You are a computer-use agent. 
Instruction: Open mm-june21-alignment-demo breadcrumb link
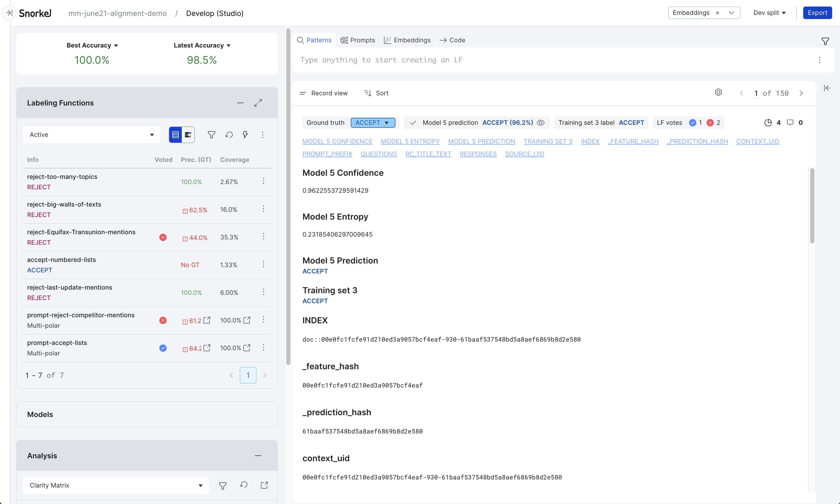118,13
